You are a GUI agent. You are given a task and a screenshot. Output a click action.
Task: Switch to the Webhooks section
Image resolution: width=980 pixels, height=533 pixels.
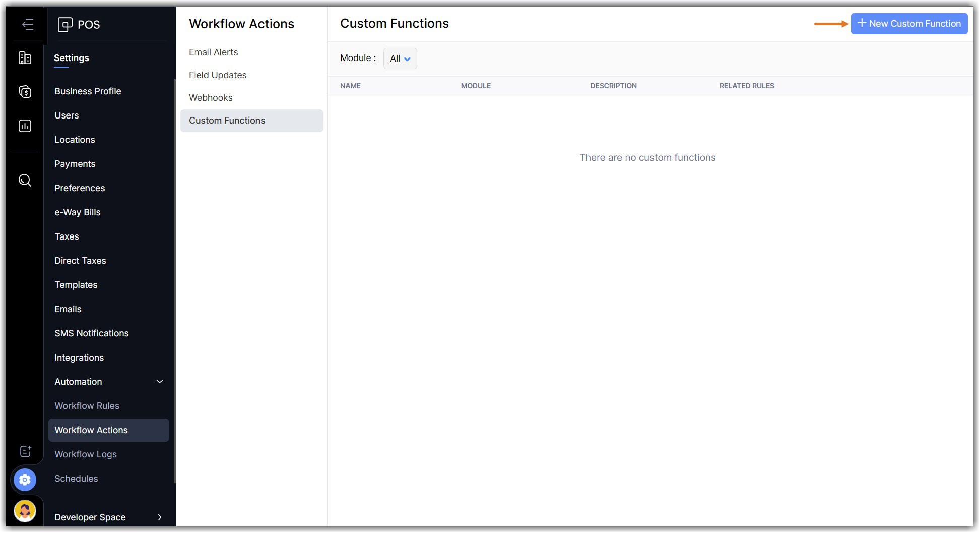tap(211, 98)
